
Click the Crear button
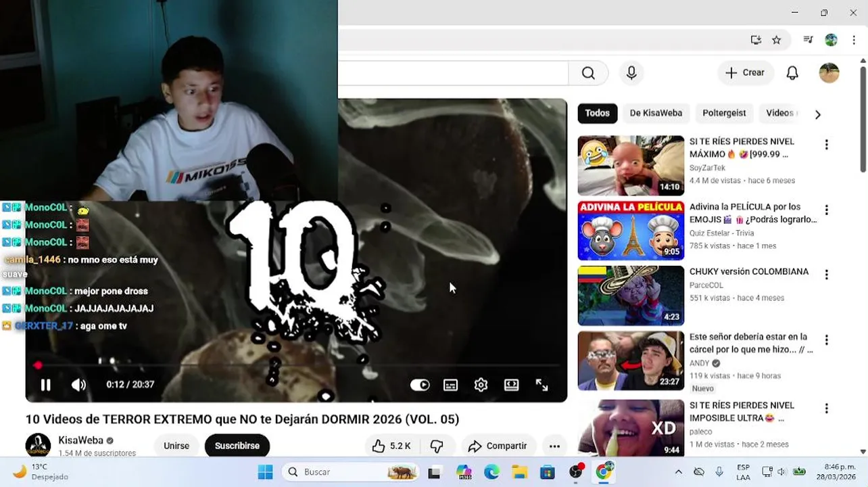(746, 73)
